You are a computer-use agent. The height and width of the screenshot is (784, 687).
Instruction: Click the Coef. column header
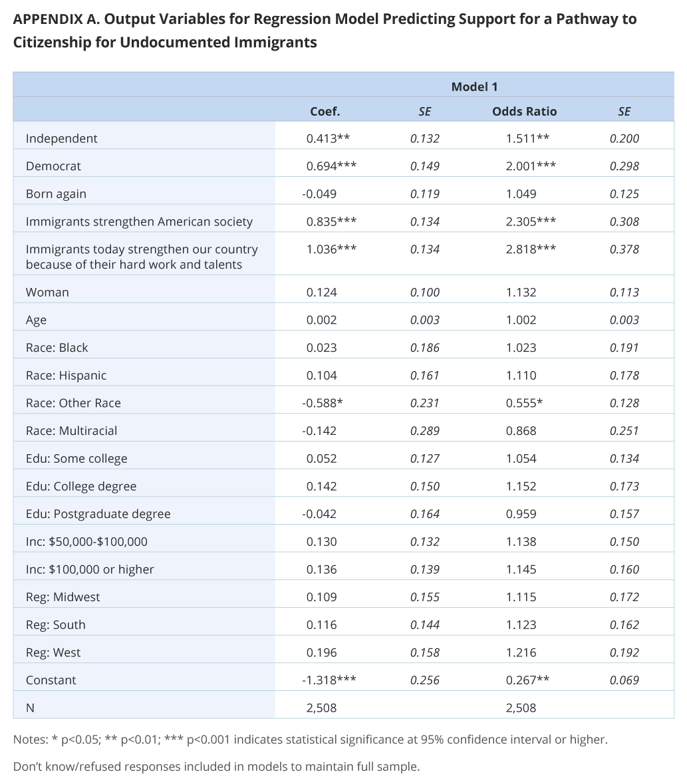[325, 111]
